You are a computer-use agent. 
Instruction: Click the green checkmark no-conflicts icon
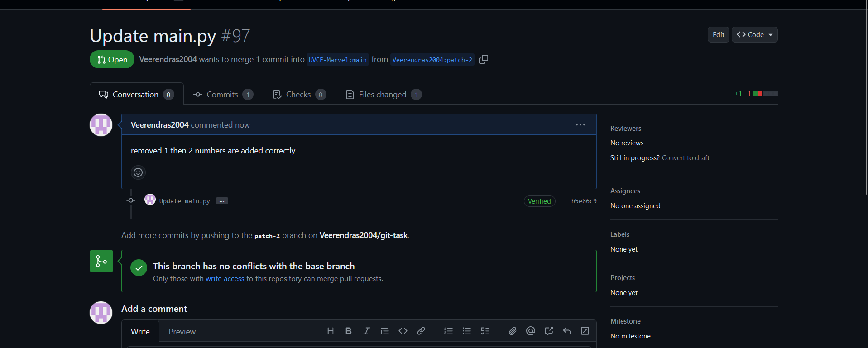point(139,267)
